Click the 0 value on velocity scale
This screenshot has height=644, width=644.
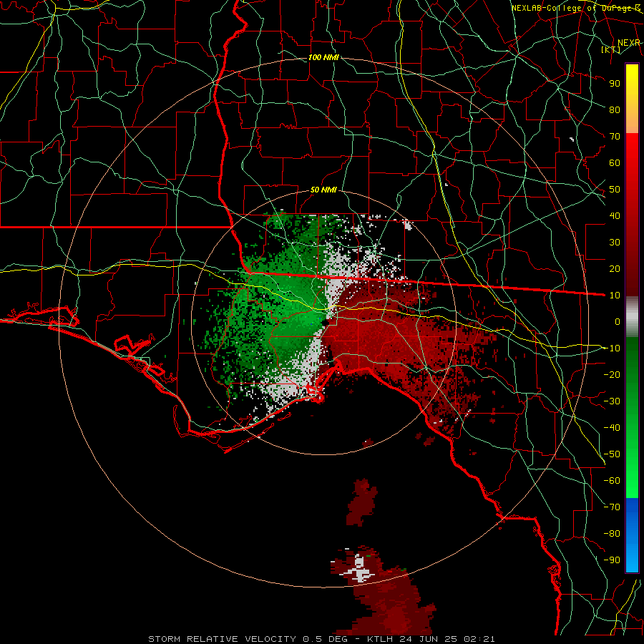coord(618,321)
